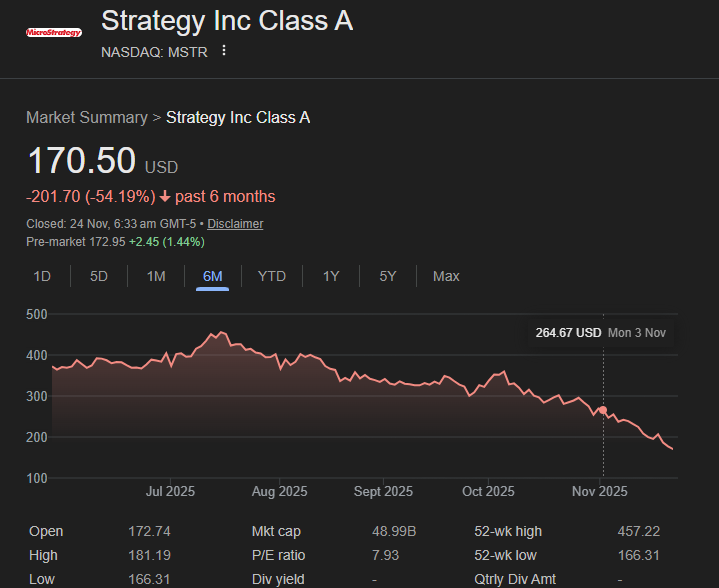
Task: Click the 264.67 USD chart tooltip
Action: 600,333
